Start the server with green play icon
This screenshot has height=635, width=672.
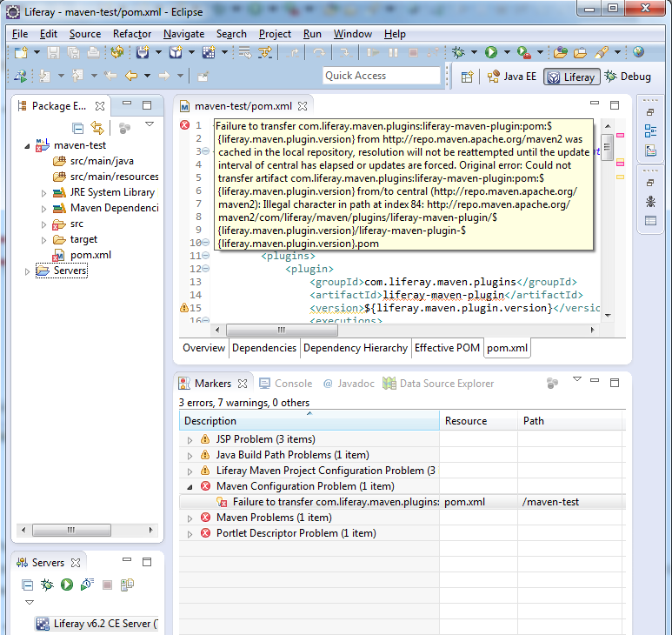pyautogui.click(x=67, y=585)
